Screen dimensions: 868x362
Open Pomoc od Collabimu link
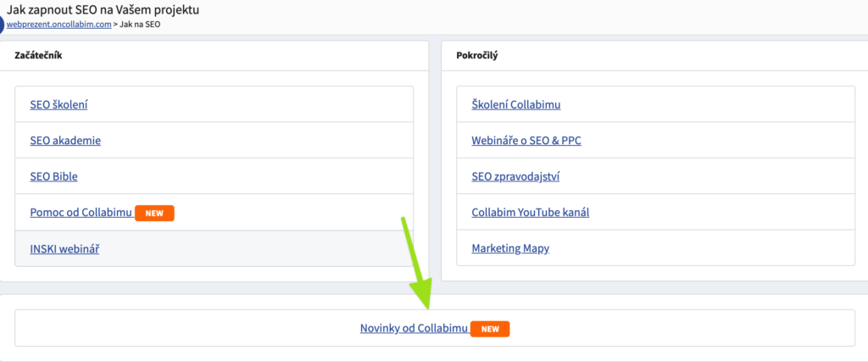tap(81, 213)
